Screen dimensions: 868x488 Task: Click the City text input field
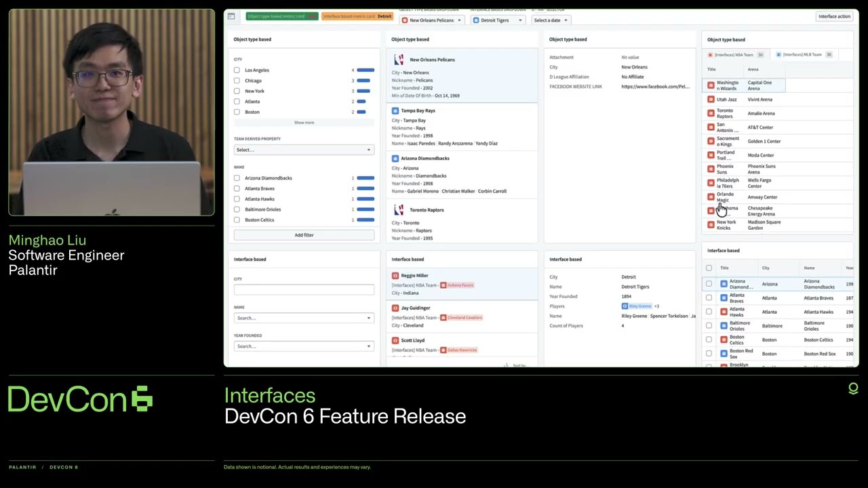pyautogui.click(x=304, y=289)
